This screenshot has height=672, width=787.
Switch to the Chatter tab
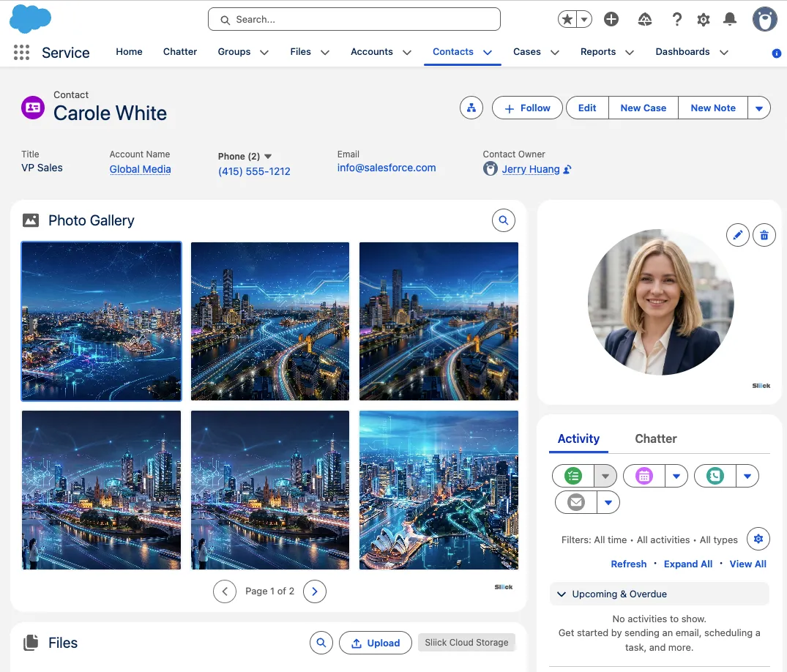pos(655,438)
